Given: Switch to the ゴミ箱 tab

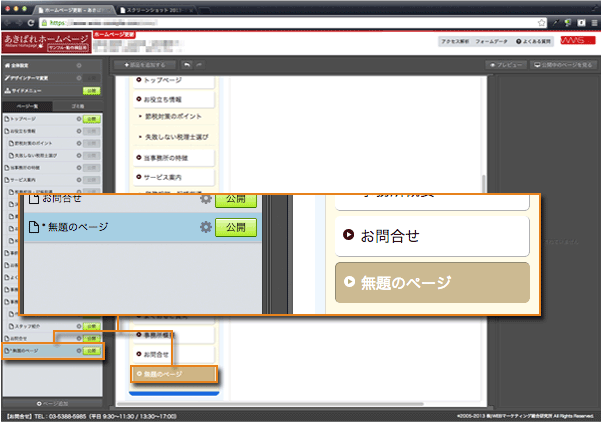Looking at the screenshot, I should (x=79, y=105).
